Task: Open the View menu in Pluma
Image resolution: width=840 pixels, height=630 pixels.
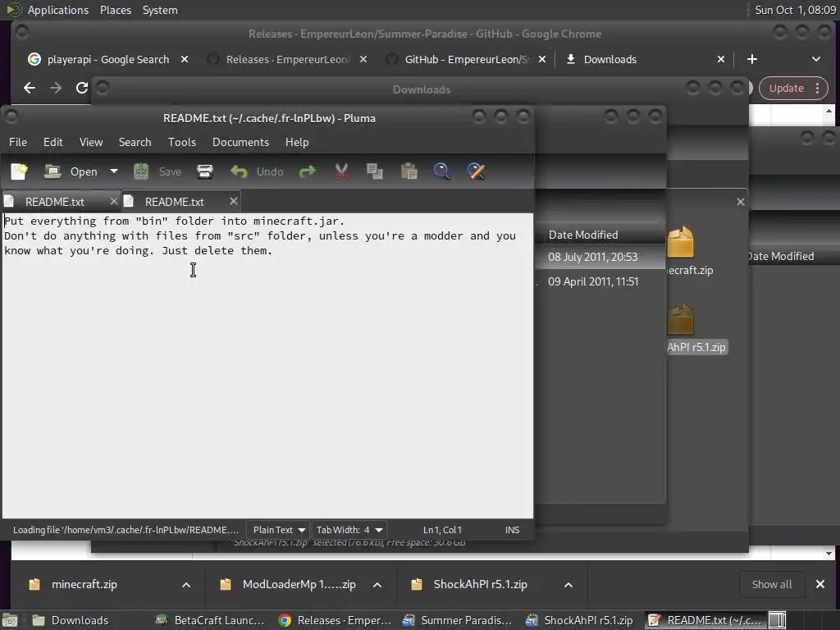Action: click(x=91, y=142)
